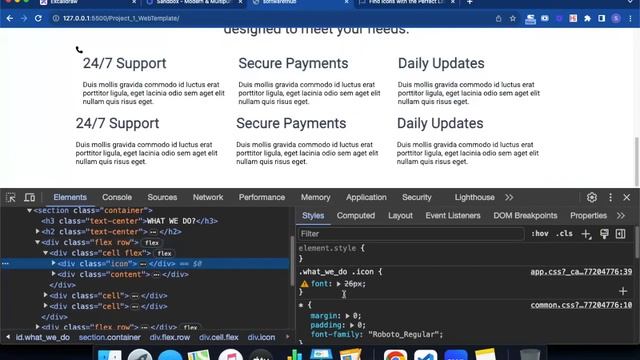Open Chrome side panel icon

pyautogui.click(x=602, y=18)
